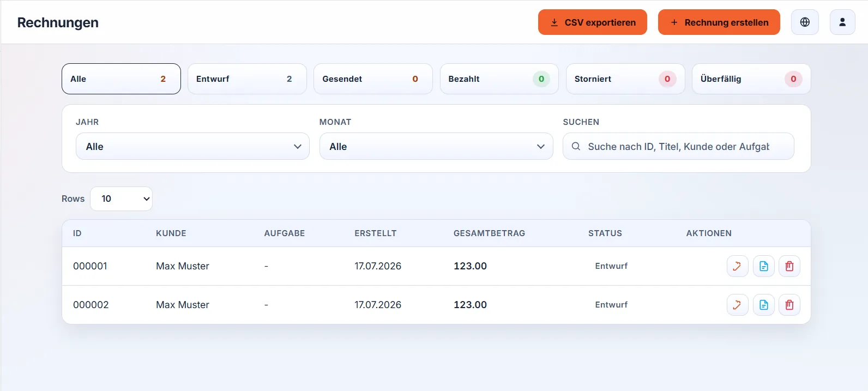
Task: Click the Aufgabe column header
Action: tap(285, 233)
